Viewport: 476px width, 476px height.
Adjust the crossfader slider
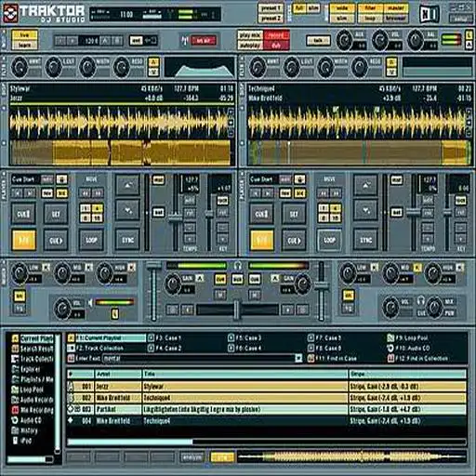[237, 310]
